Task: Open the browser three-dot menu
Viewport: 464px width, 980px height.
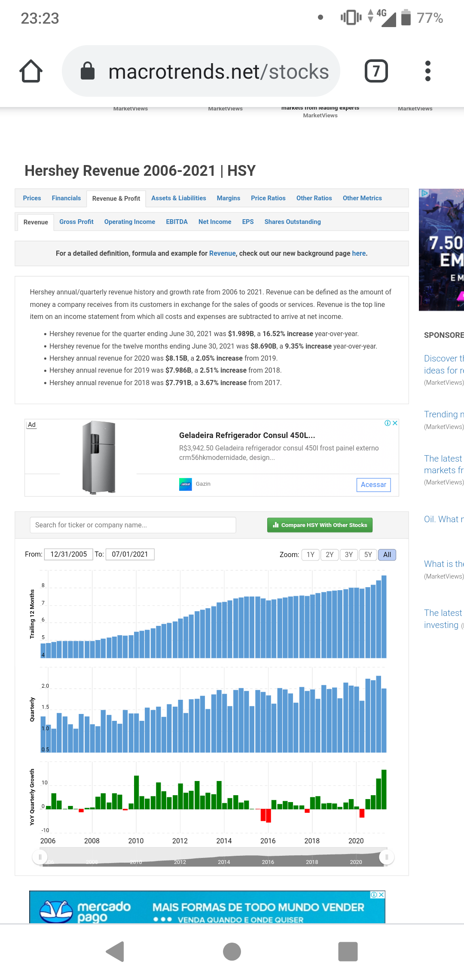Action: 427,71
